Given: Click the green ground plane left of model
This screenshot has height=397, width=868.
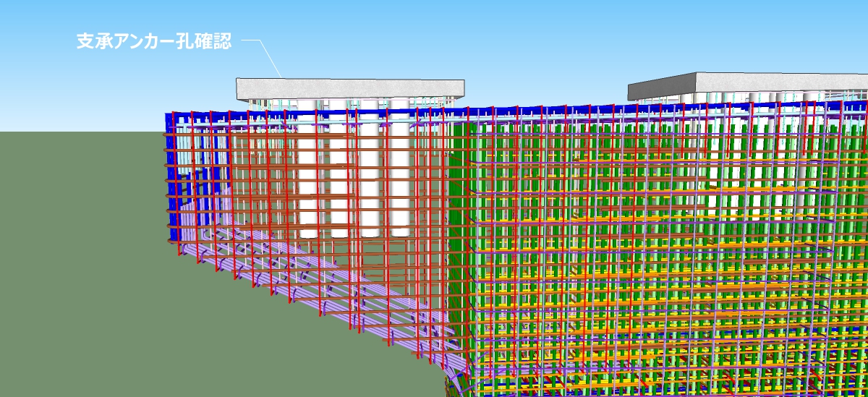Looking at the screenshot, I should pos(72,253).
